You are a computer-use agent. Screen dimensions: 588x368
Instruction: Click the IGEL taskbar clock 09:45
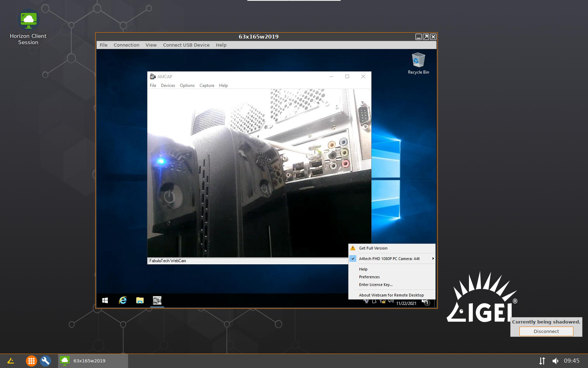click(572, 361)
